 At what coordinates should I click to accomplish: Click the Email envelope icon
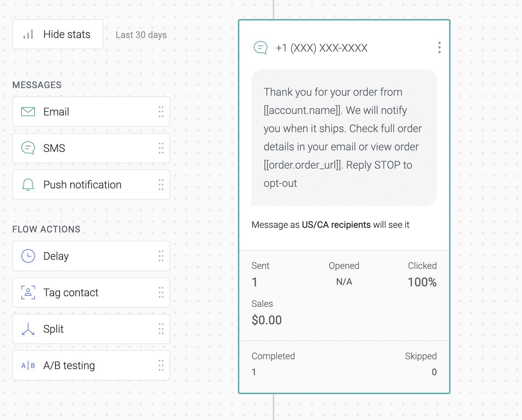[x=28, y=112]
